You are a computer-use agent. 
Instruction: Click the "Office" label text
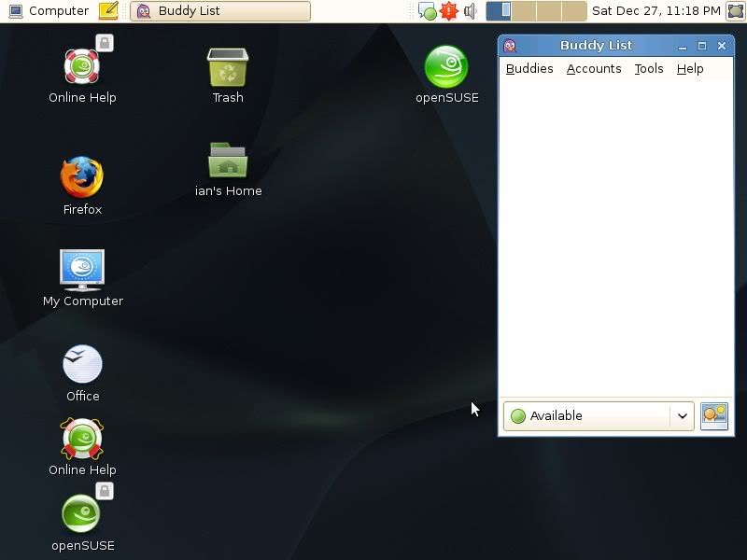83,396
